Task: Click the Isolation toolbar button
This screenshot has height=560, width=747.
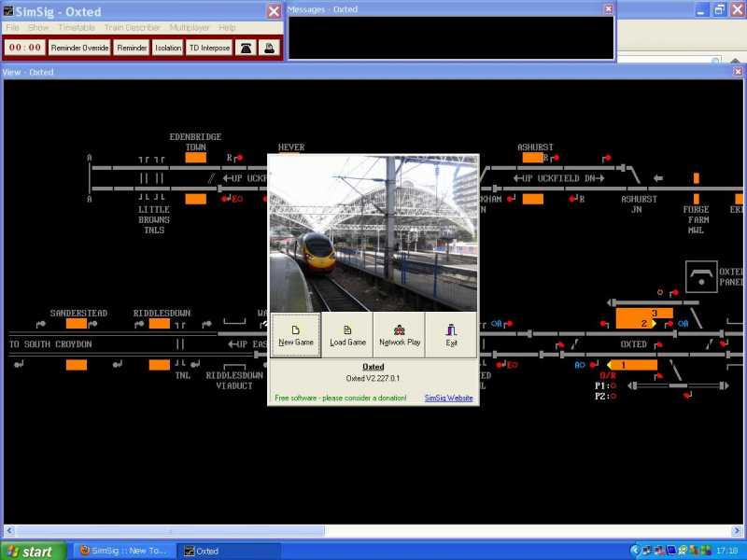Action: click(x=168, y=48)
